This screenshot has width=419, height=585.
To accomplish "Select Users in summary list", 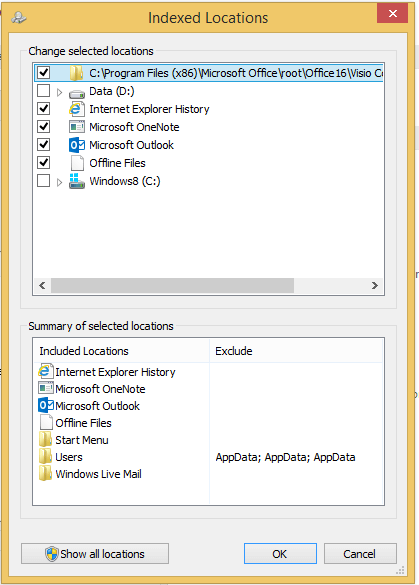I will (x=69, y=457).
